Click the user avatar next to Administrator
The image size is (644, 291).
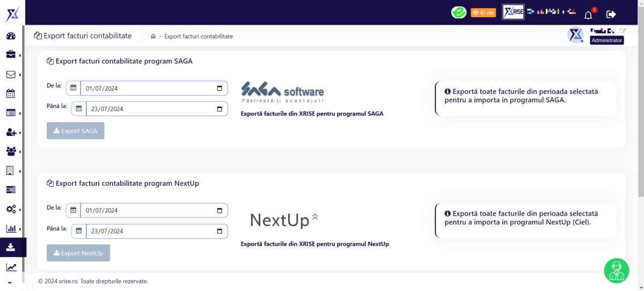[x=575, y=35]
